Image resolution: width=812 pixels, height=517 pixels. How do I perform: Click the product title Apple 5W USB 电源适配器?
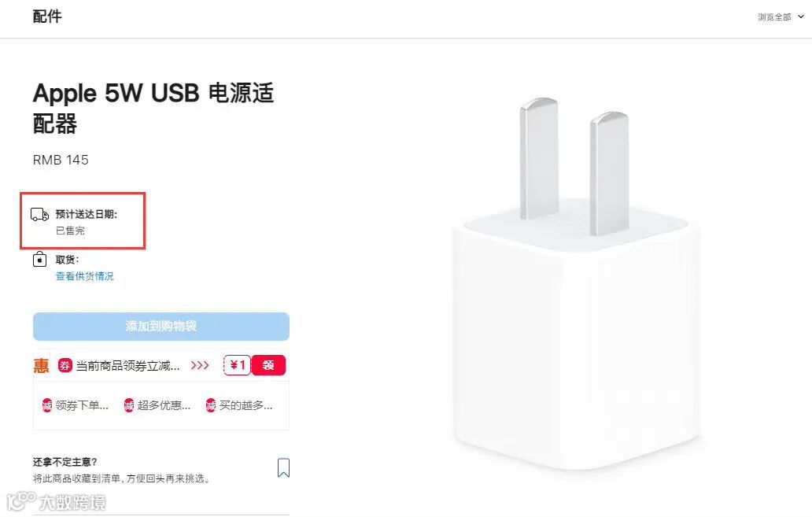pos(153,109)
